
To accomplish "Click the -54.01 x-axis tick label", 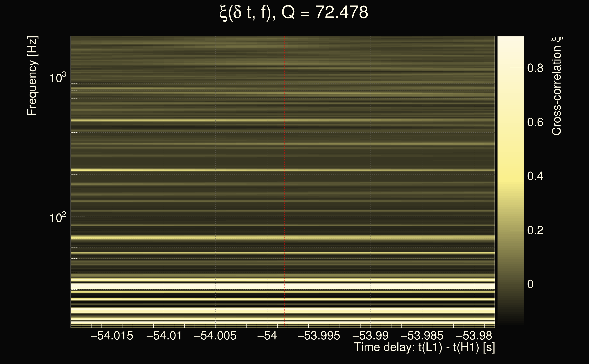I will 164,336.
